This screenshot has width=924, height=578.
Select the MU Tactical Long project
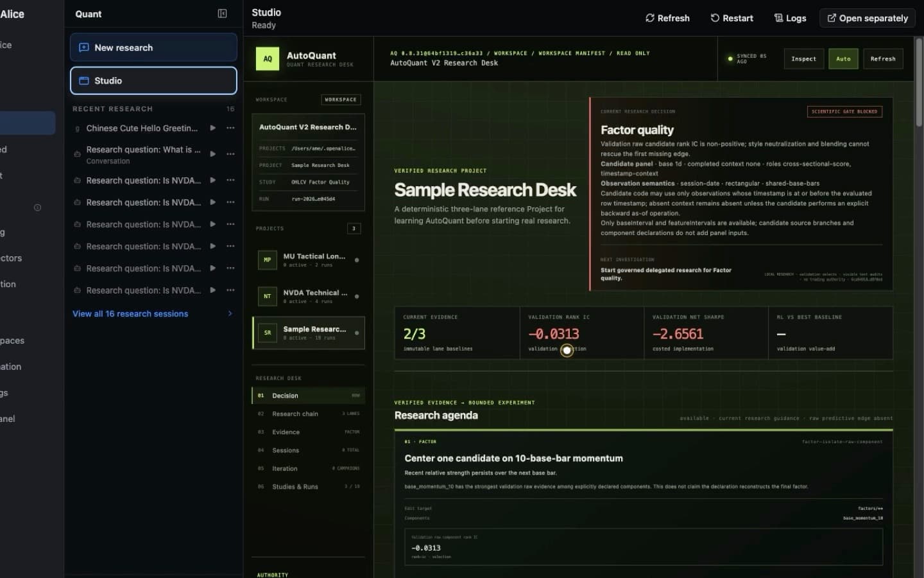tap(308, 259)
